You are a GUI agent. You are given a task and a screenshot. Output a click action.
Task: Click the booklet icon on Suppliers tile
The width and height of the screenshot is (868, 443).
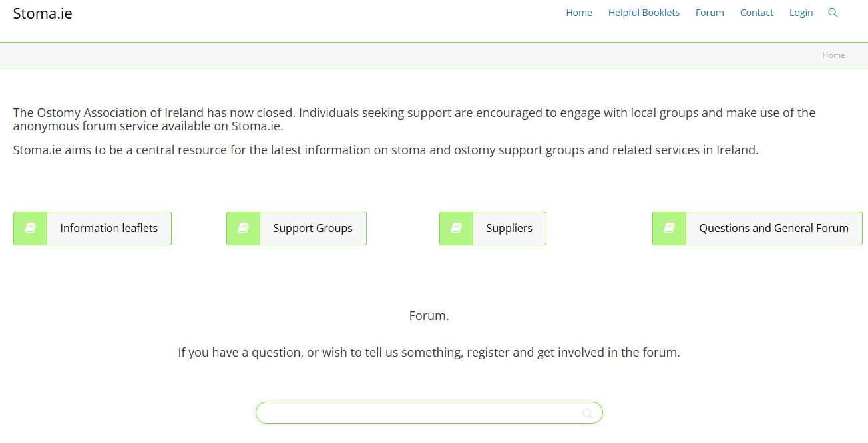(456, 228)
